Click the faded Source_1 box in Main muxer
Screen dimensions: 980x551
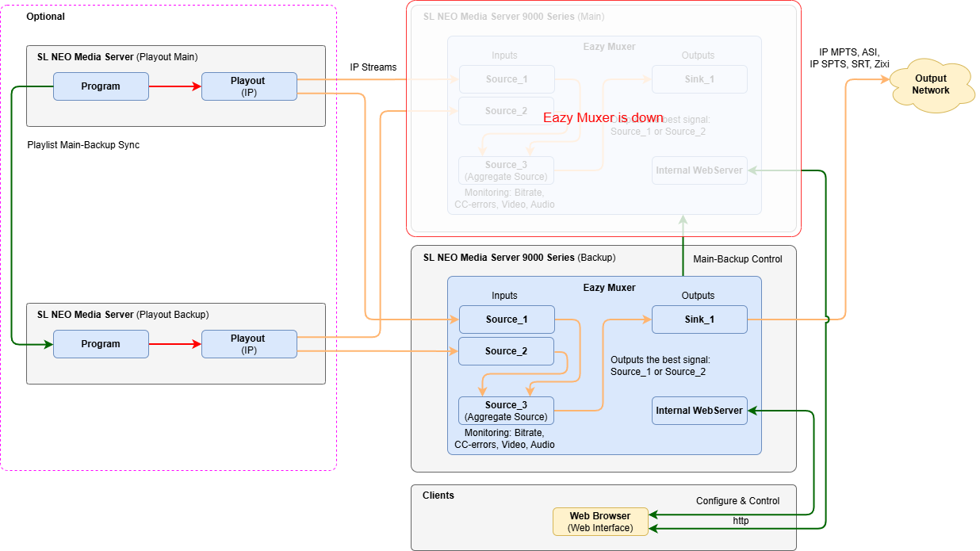(506, 79)
